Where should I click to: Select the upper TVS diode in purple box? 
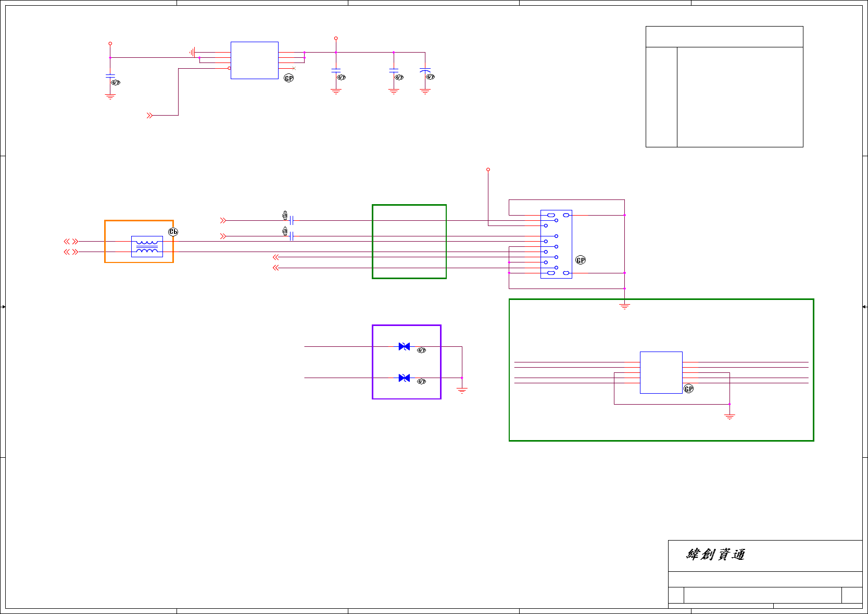tap(404, 346)
